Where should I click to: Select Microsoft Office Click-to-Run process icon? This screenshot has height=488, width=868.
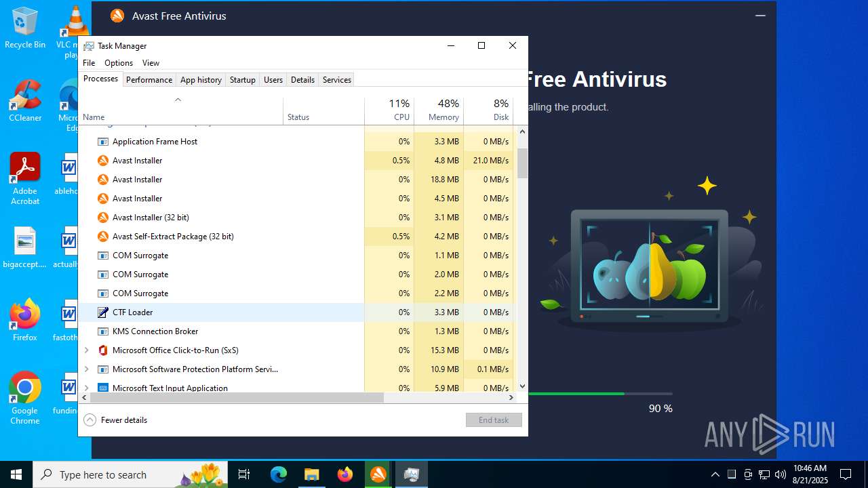[x=103, y=350]
